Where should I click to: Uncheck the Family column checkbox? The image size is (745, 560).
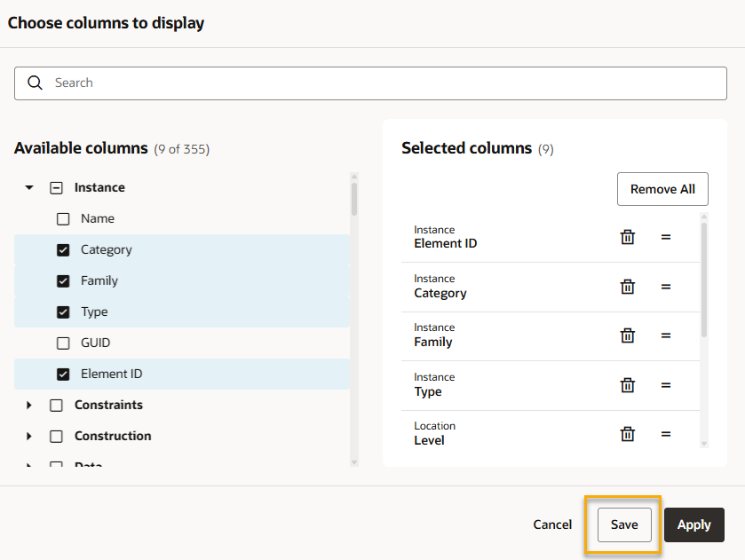point(63,281)
